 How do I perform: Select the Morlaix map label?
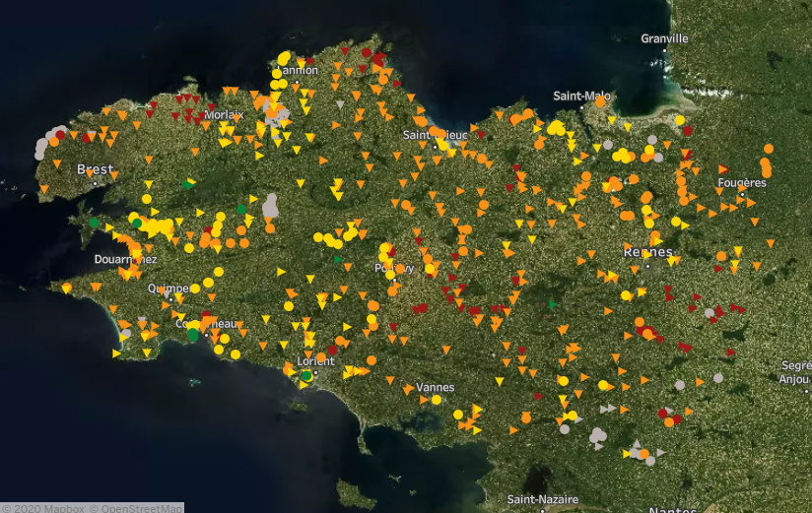(224, 114)
